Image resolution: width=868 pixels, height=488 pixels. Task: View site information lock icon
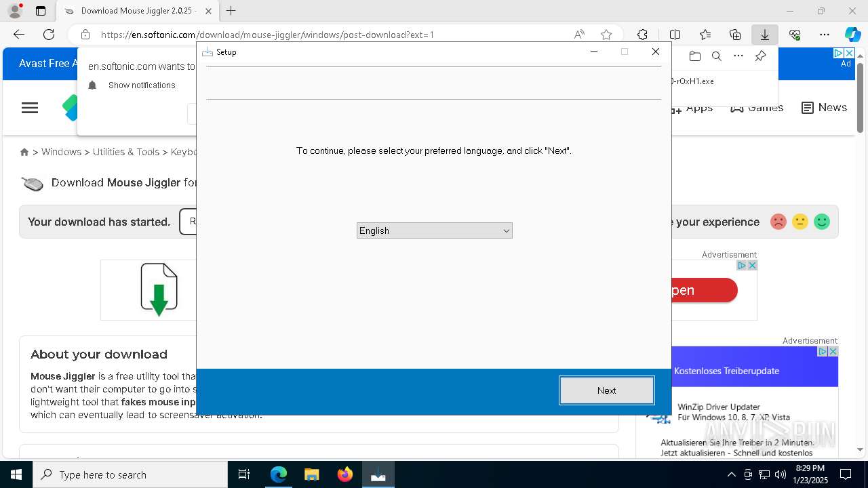click(x=85, y=35)
